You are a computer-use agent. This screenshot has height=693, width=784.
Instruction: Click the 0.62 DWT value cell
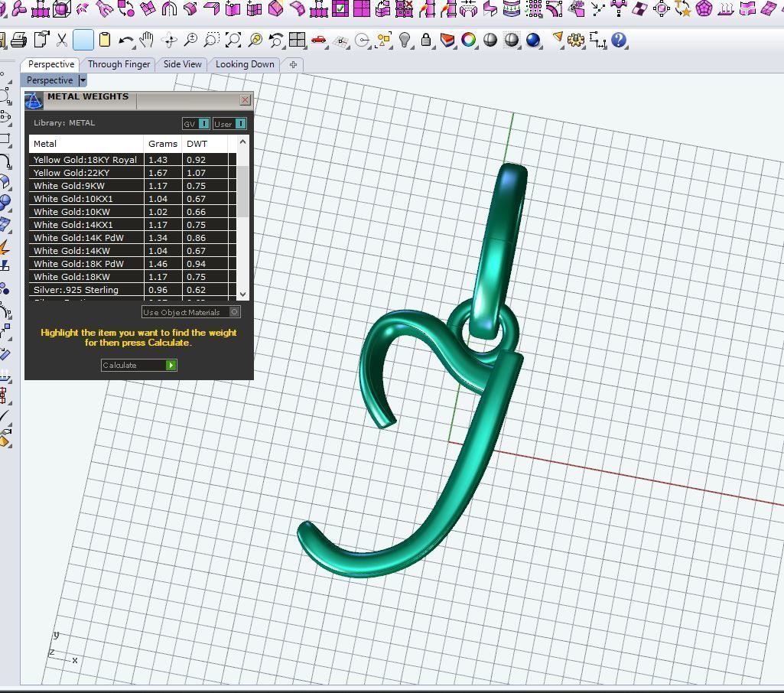tap(205, 289)
